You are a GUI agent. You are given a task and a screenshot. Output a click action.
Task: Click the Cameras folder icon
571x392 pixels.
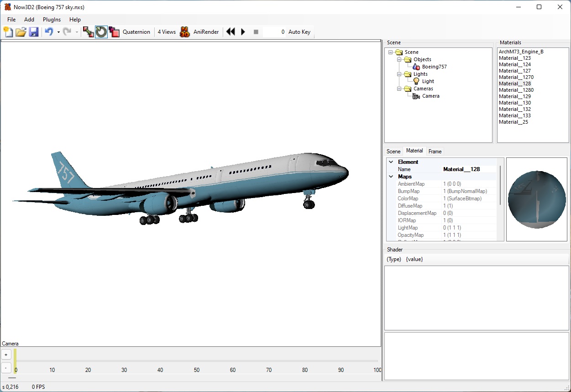(x=408, y=89)
